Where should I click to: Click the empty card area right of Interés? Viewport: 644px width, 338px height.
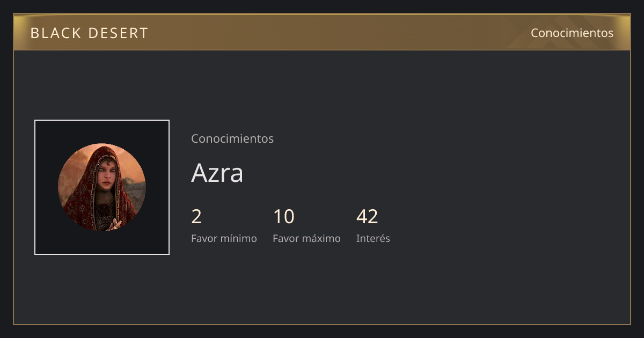click(x=510, y=225)
